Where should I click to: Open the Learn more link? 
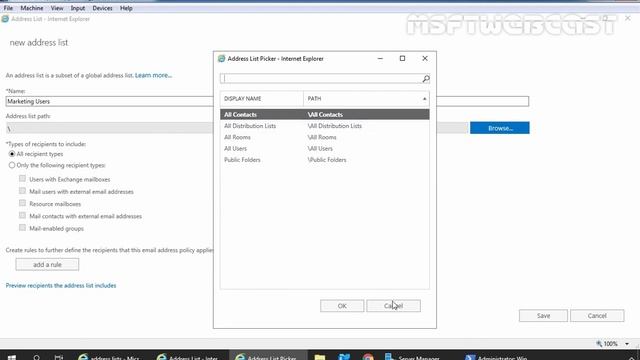pyautogui.click(x=153, y=75)
